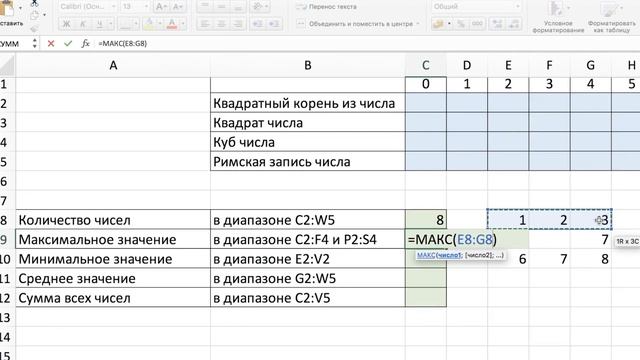
Task: Cancel the formula with red X
Action: 51,43
